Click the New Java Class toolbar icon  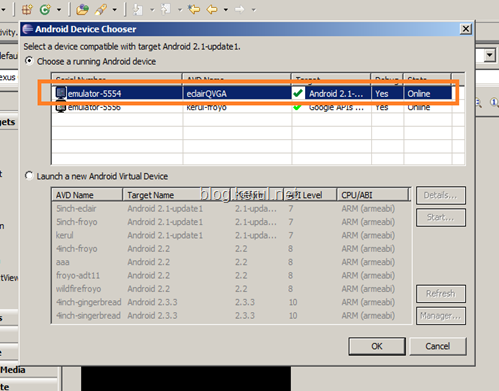pos(45,9)
